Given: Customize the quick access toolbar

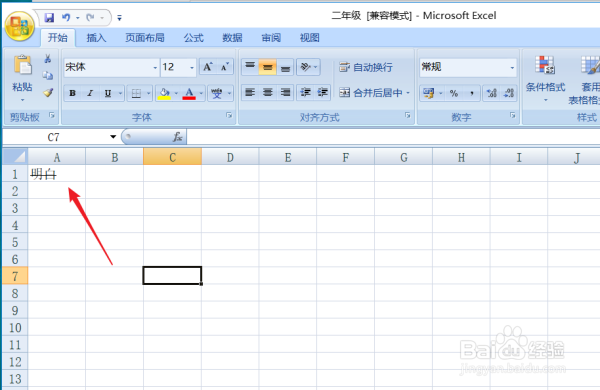Looking at the screenshot, I should pos(119,18).
